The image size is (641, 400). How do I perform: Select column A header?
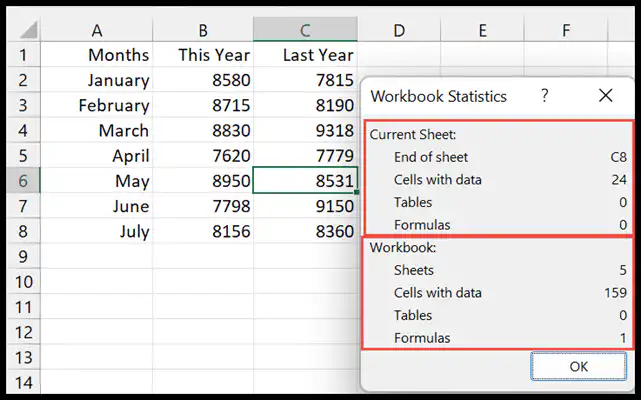97,30
